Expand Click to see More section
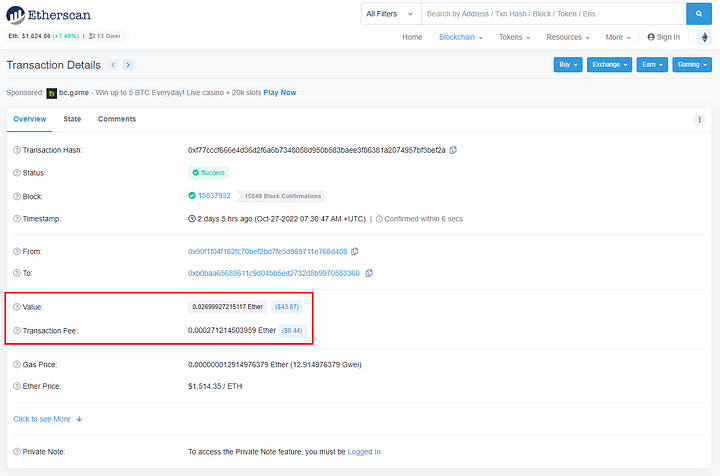 click(x=47, y=419)
